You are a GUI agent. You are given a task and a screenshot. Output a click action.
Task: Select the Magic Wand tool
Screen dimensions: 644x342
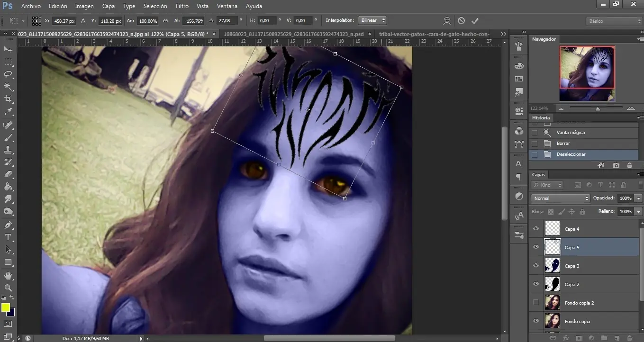coord(8,87)
